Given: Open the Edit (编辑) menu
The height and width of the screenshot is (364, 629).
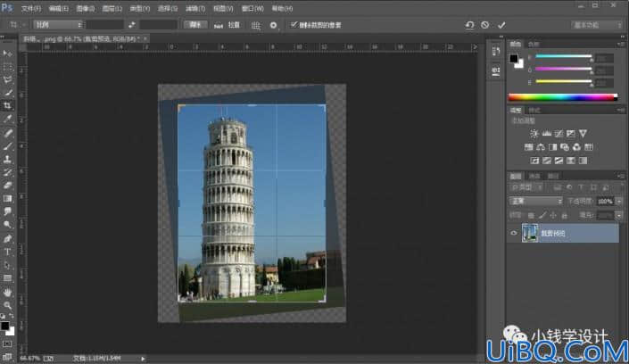Looking at the screenshot, I should point(58,8).
